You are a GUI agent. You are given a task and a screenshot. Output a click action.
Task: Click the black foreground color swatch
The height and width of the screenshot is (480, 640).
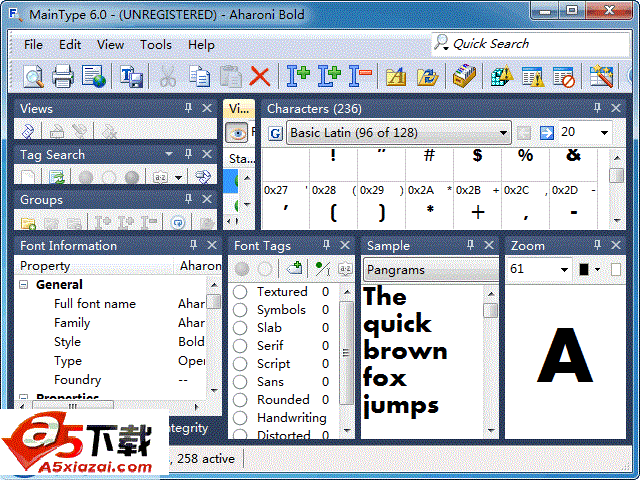click(584, 269)
